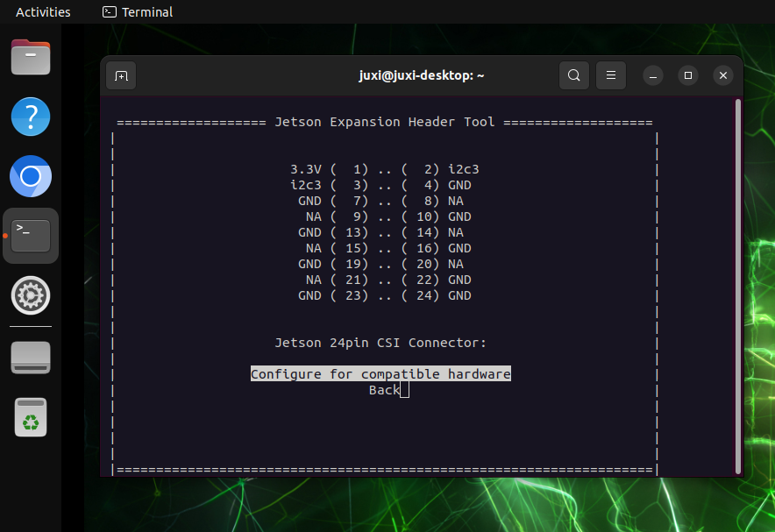Click GND label at pin 10
The height and width of the screenshot is (532, 775).
pyautogui.click(x=459, y=216)
